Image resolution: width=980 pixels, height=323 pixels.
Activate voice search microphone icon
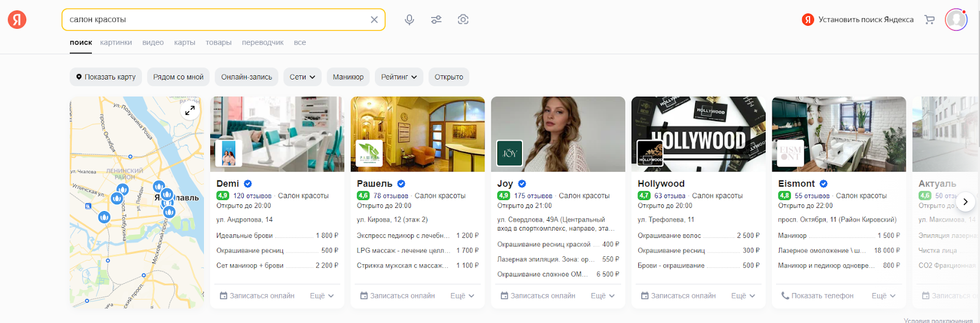tap(409, 20)
